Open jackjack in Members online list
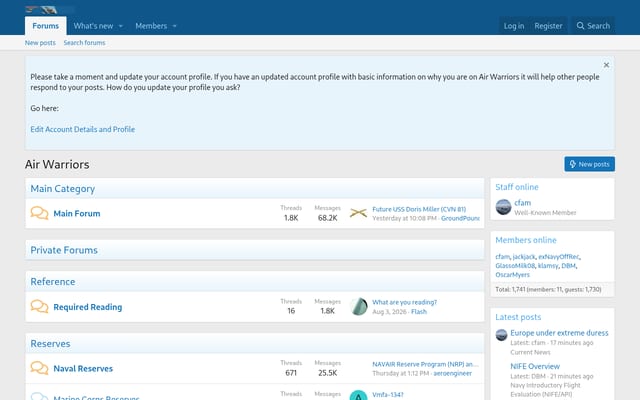The width and height of the screenshot is (640, 400). [524, 257]
